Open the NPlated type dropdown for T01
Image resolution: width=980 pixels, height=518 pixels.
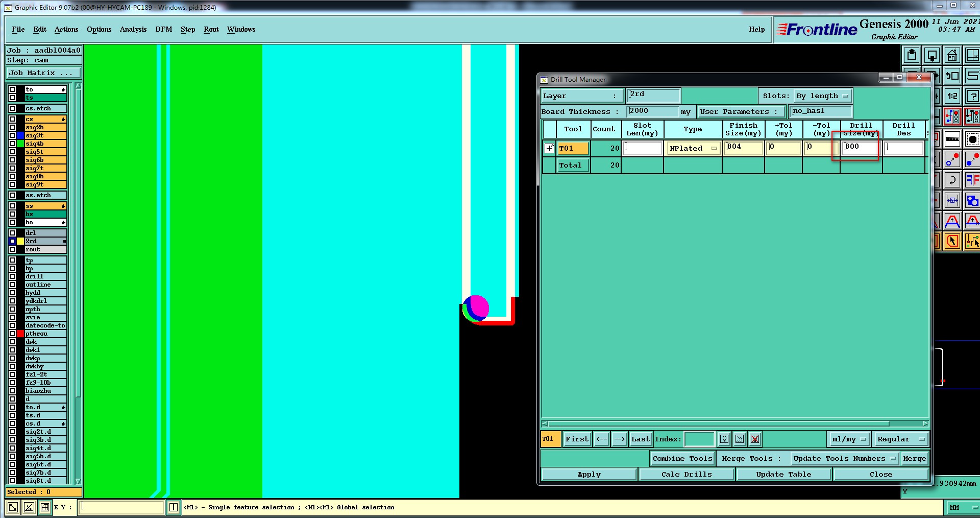click(693, 148)
